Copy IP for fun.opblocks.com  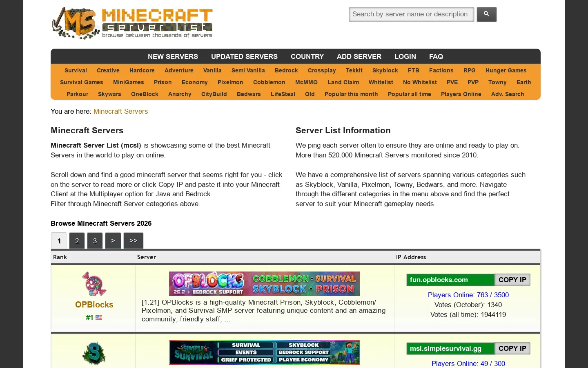[512, 280]
